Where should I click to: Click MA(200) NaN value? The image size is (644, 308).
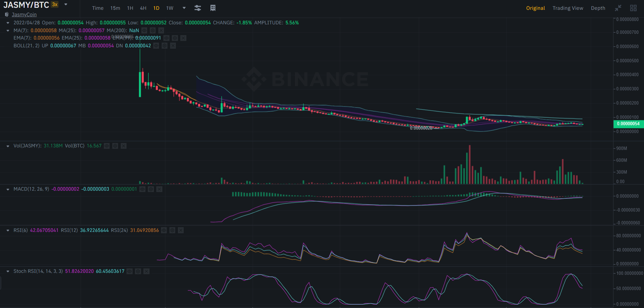click(134, 30)
